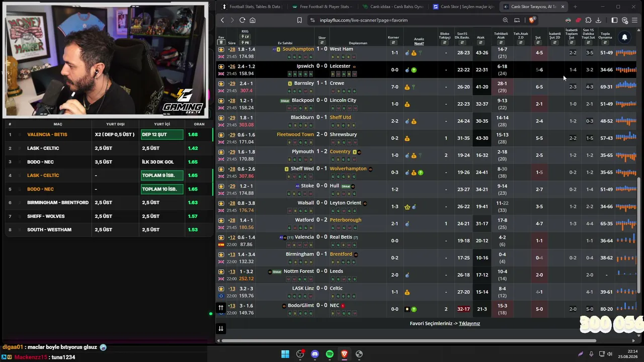
Task: Toggle favorite star for Barnsley vs Crewe
Action: (x=221, y=83)
